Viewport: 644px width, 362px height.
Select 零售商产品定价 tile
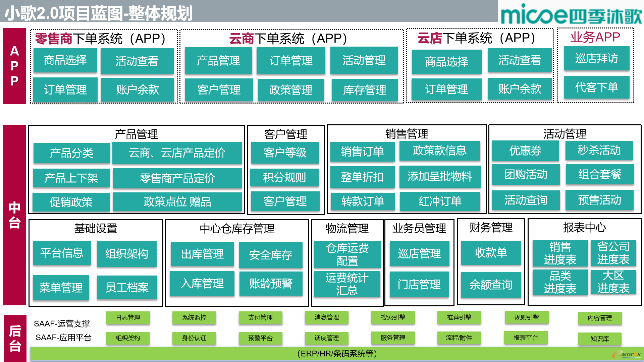click(177, 178)
